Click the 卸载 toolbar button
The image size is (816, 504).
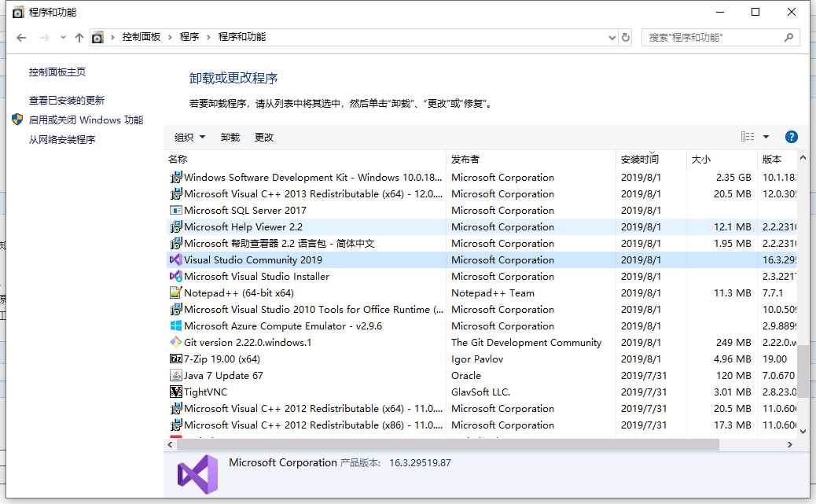[230, 138]
